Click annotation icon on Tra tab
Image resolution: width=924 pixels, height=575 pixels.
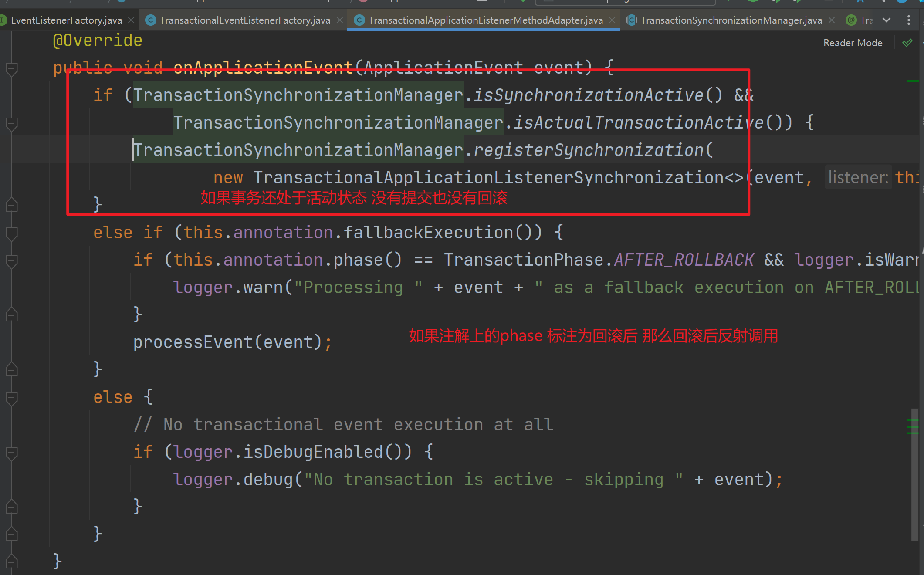[x=851, y=20]
